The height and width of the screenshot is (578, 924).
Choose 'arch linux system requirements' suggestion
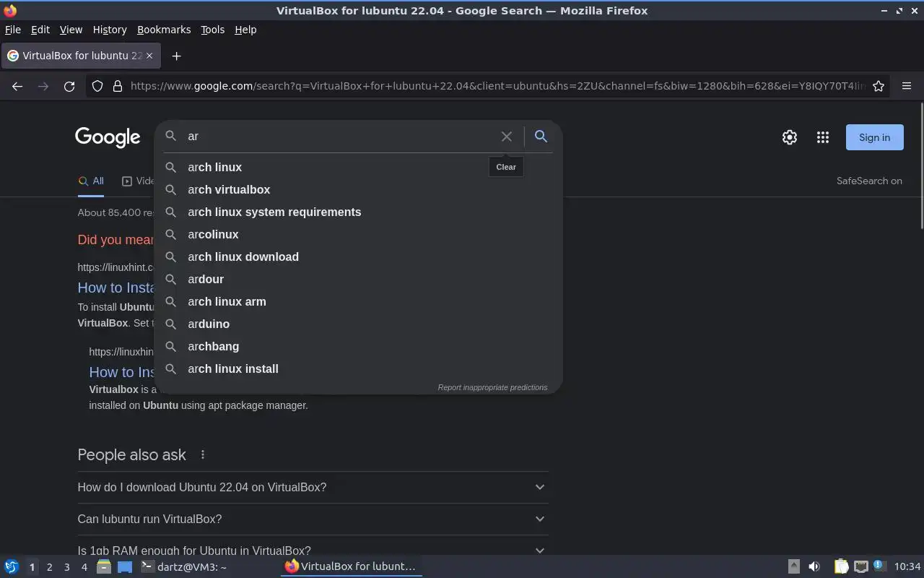pyautogui.click(x=359, y=212)
